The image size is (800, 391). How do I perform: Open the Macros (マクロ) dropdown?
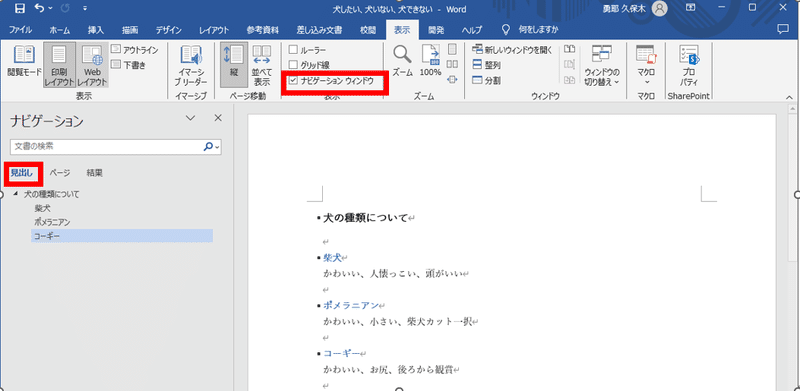tap(646, 65)
